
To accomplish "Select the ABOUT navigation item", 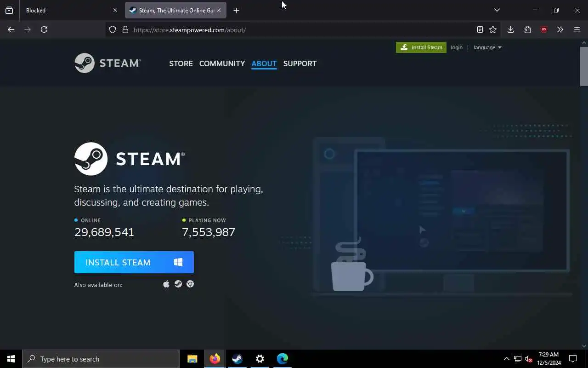I will [264, 63].
